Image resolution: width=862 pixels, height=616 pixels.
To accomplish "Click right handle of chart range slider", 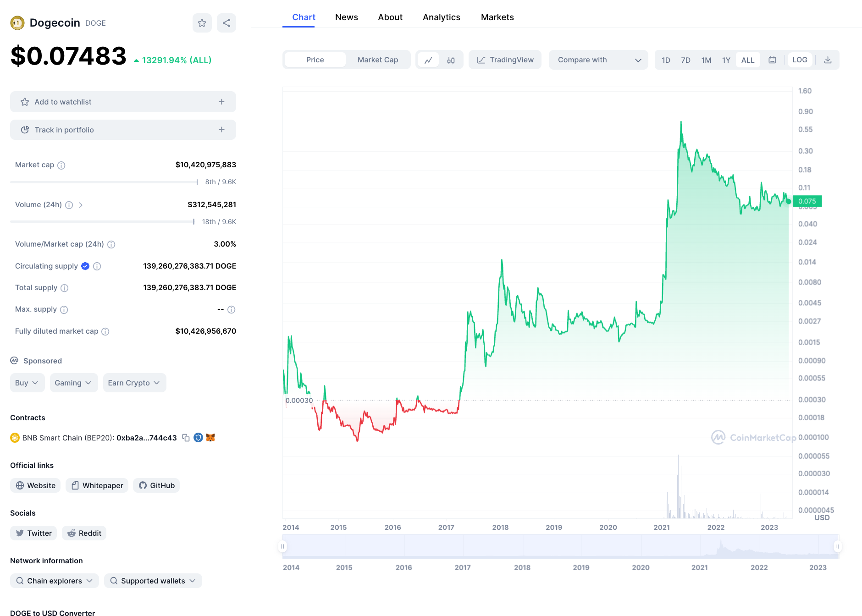I will 838,546.
